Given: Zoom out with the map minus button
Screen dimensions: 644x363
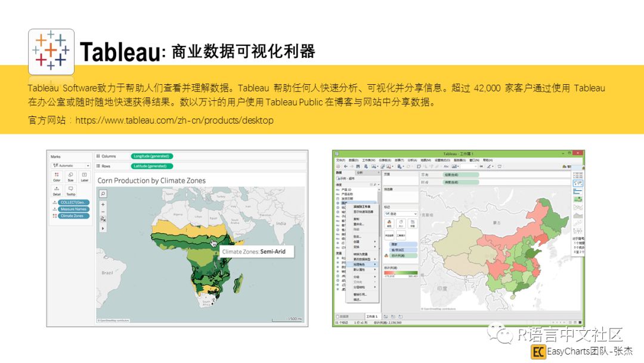Looking at the screenshot, I should [103, 212].
